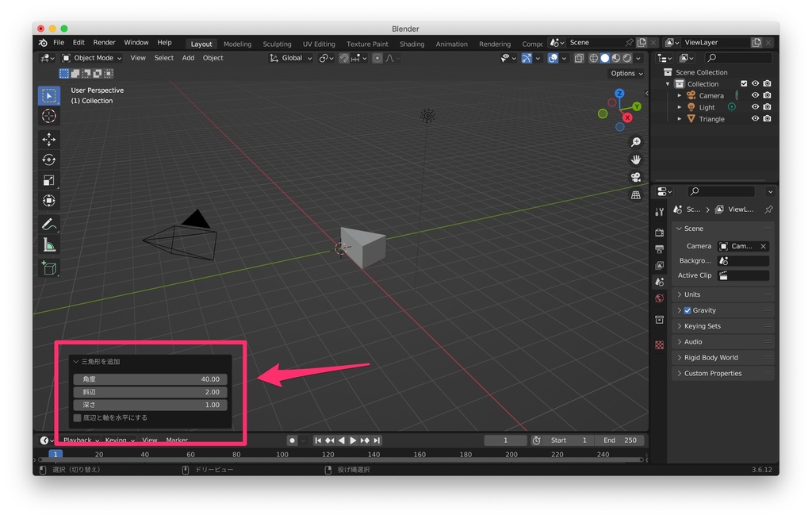812x519 pixels.
Task: Toggle the Camera visibility eye icon
Action: click(x=755, y=95)
